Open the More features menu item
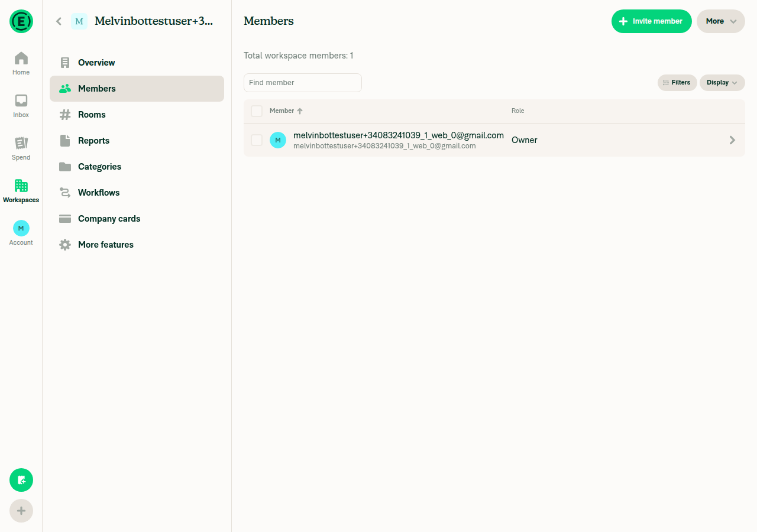Image resolution: width=757 pixels, height=532 pixels. [137, 245]
